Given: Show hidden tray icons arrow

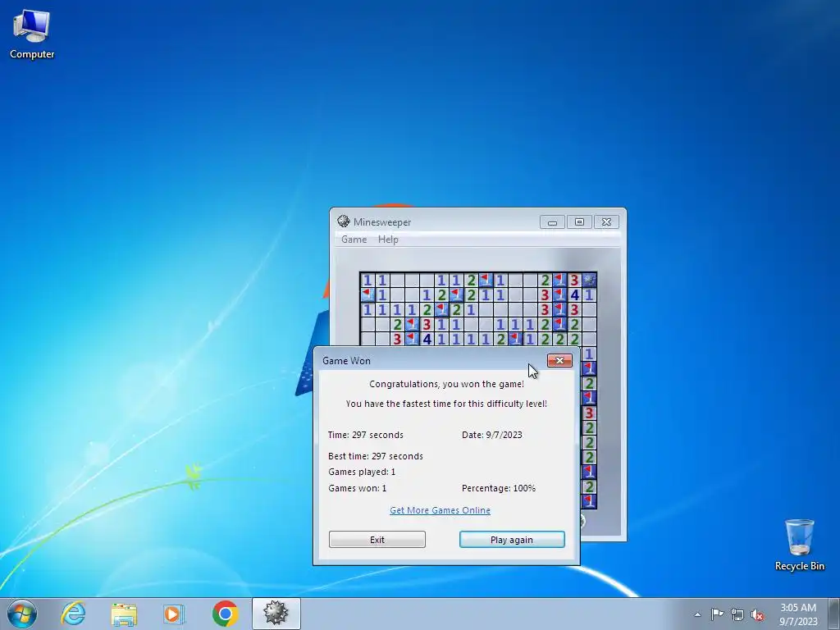Looking at the screenshot, I should (x=697, y=614).
